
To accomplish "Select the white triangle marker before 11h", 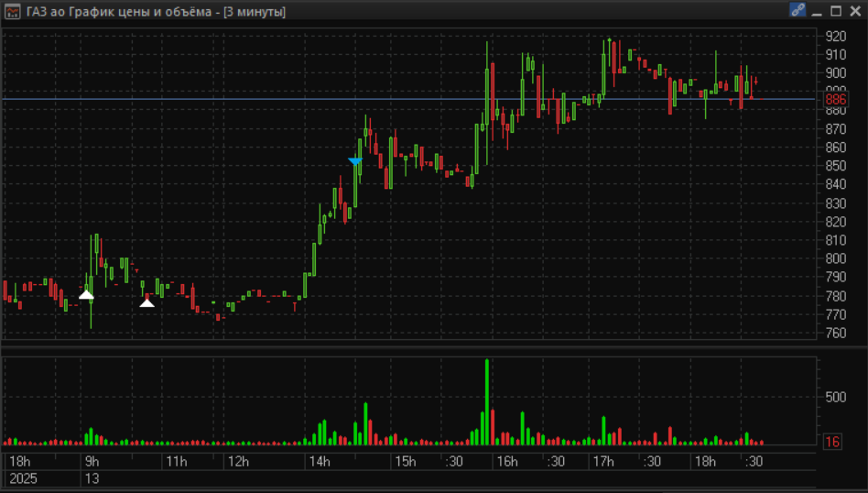I will click(x=146, y=302).
